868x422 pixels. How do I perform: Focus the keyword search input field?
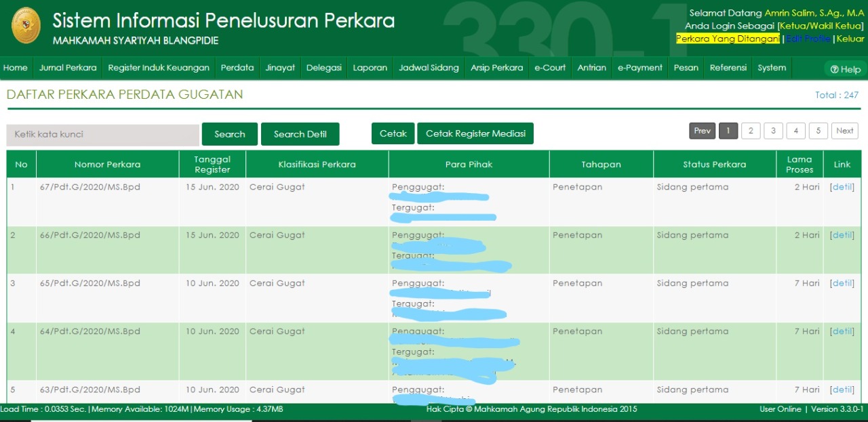[103, 135]
